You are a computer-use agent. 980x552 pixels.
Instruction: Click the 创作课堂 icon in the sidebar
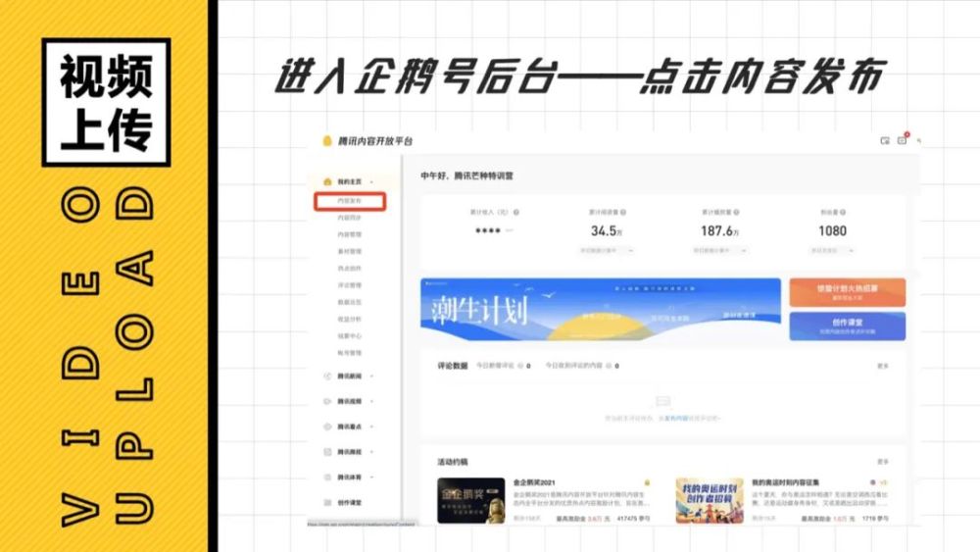coord(327,502)
